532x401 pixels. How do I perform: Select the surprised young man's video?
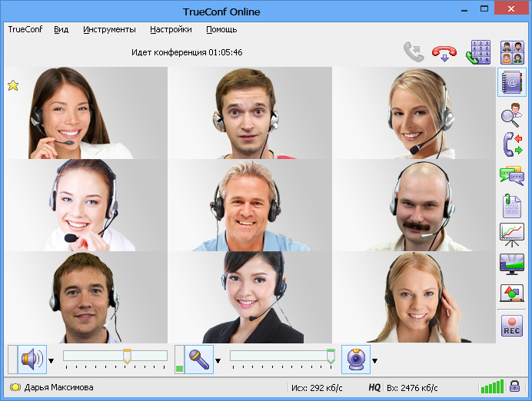click(x=250, y=113)
